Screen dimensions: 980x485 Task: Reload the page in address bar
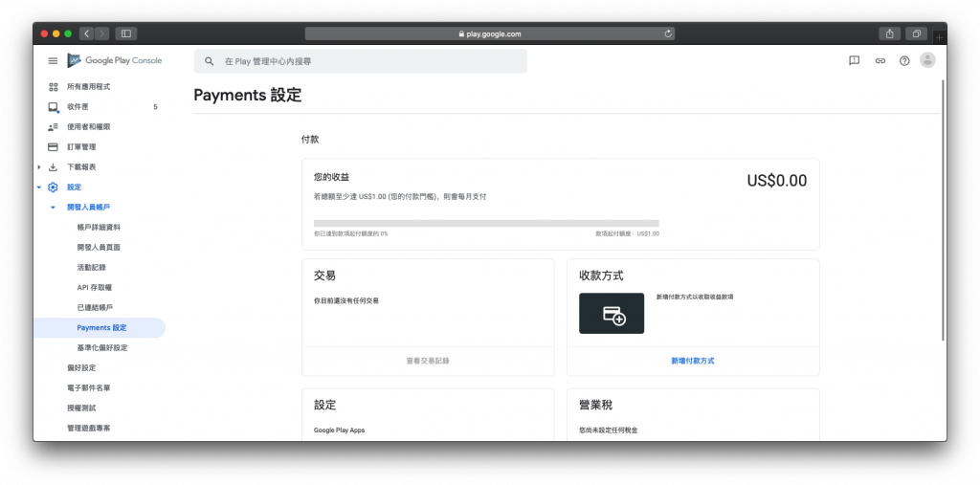point(668,33)
